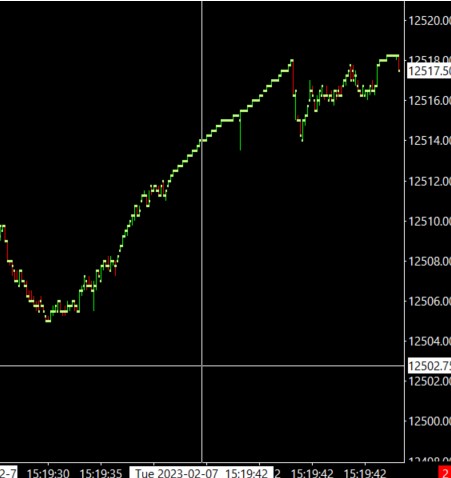Image resolution: width=451 pixels, height=478 pixels.
Task: Click the red indicator box showing 2
Action: pos(445,473)
